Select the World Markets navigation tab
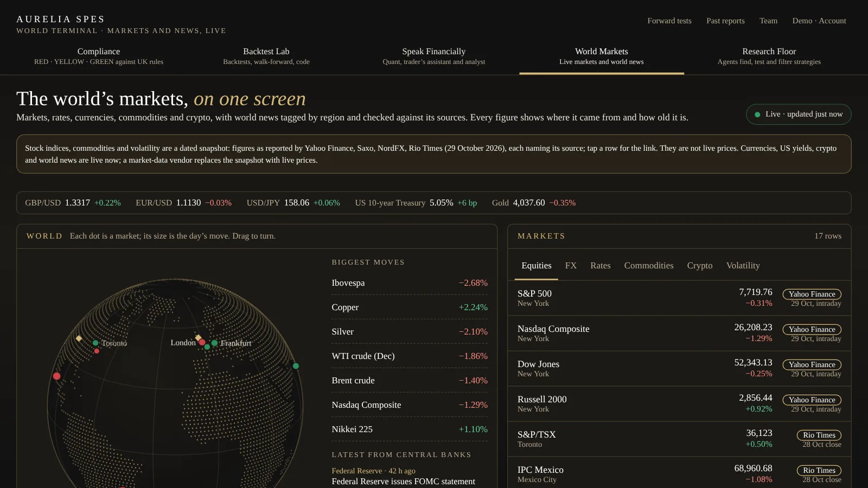This screenshot has height=488, width=868. pos(602,56)
